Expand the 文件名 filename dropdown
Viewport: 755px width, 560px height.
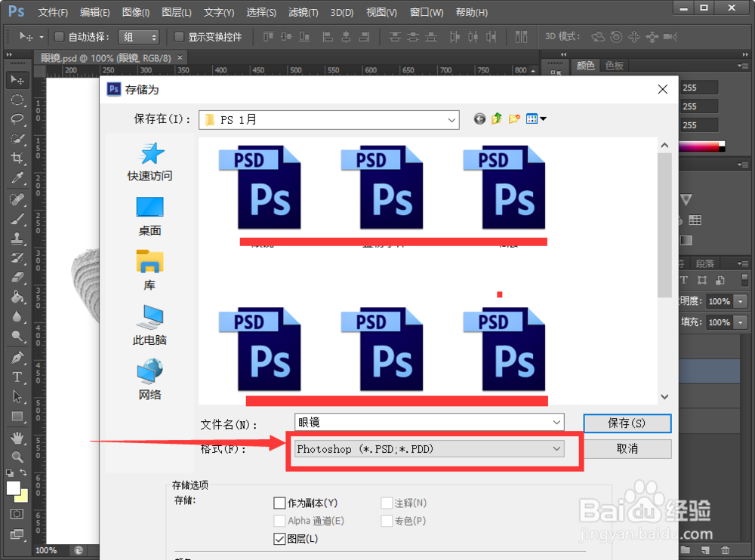coord(556,423)
